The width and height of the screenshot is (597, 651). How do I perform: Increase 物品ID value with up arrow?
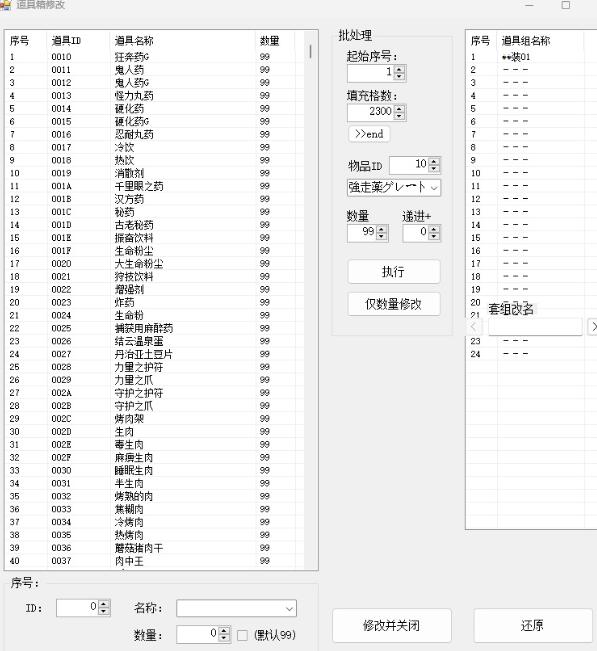(x=434, y=162)
